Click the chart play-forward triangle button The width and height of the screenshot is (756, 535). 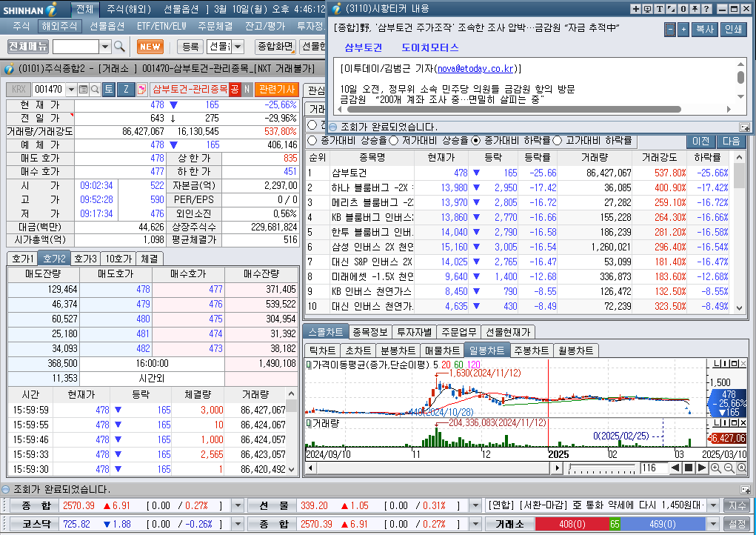pos(702,468)
